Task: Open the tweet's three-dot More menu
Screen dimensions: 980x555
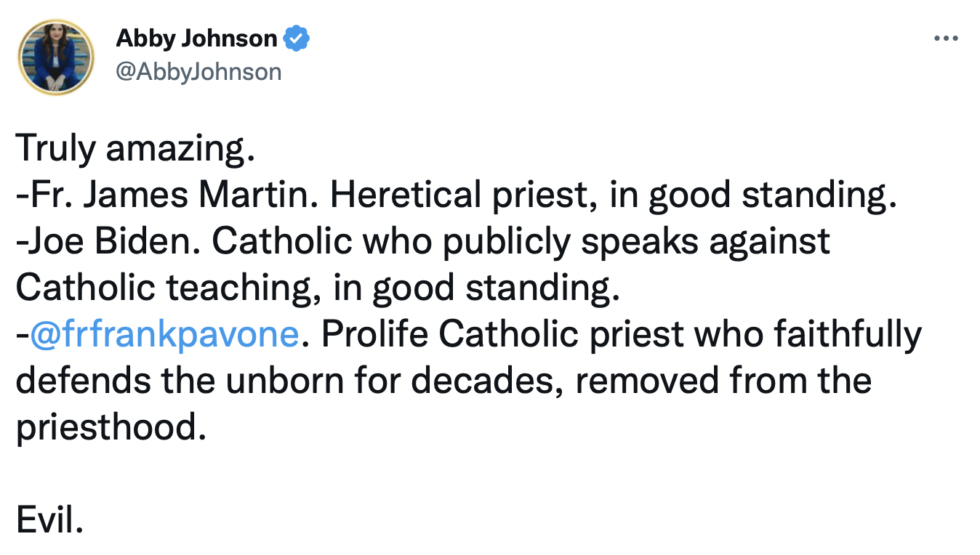Action: click(946, 39)
